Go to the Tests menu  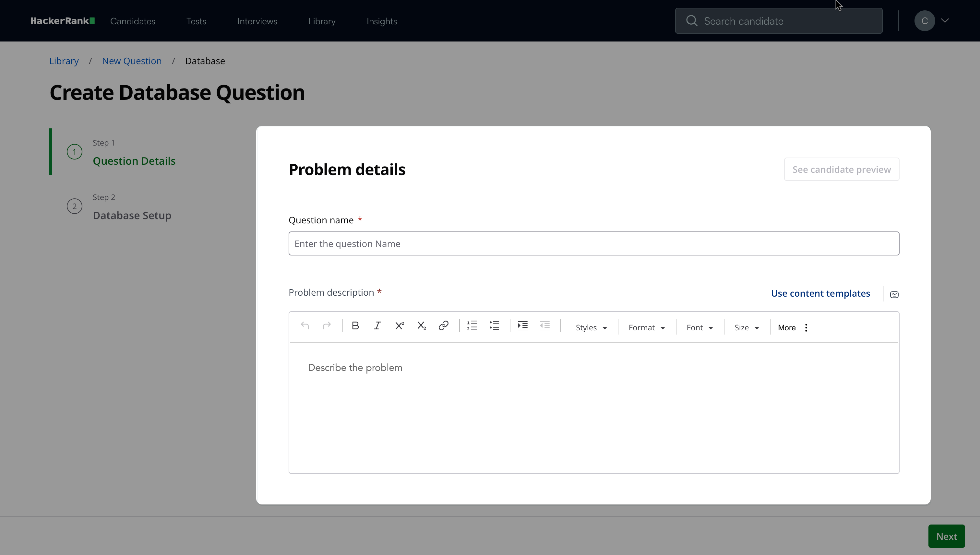tap(196, 21)
